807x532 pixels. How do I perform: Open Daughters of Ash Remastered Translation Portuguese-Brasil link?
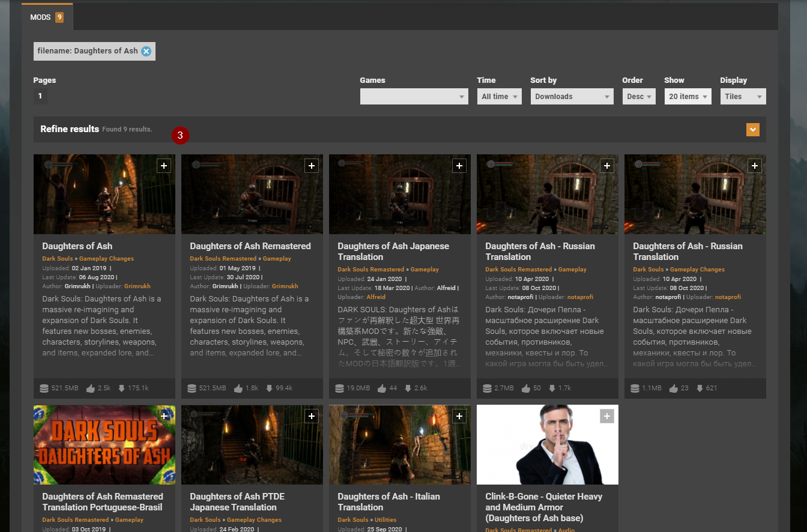pyautogui.click(x=103, y=502)
